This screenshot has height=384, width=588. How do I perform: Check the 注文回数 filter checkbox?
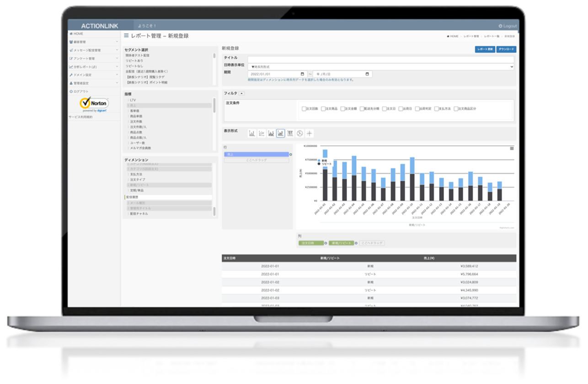point(304,109)
